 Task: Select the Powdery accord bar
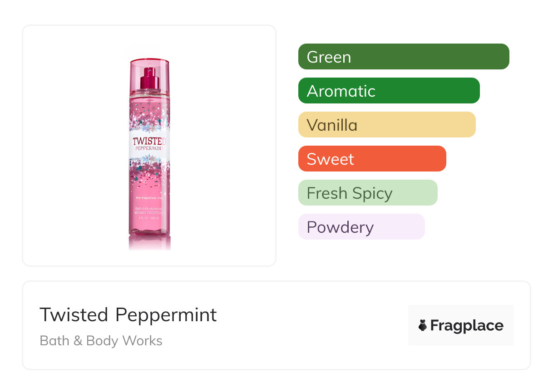(x=361, y=227)
